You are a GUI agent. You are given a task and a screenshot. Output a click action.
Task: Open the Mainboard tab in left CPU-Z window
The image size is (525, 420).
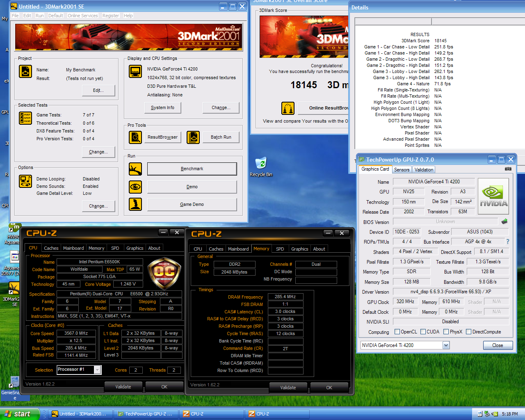tap(73, 248)
